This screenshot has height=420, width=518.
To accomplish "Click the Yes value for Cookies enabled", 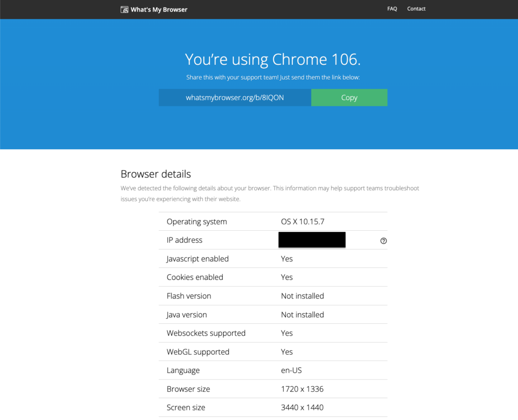I will [287, 277].
